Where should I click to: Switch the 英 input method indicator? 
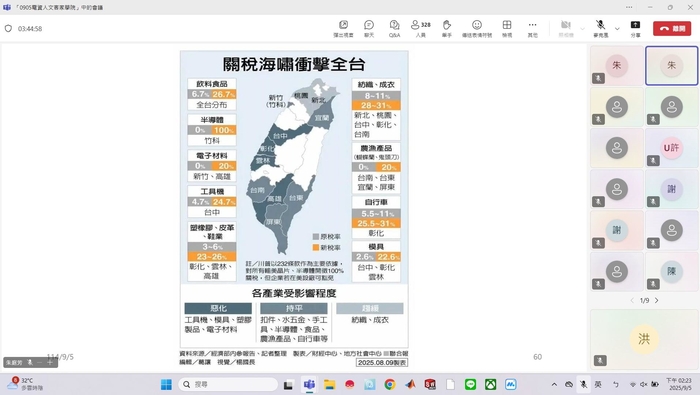pos(598,384)
